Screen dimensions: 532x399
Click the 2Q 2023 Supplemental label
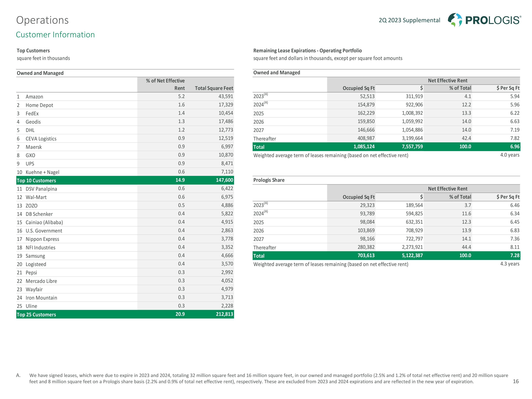coord(409,20)
